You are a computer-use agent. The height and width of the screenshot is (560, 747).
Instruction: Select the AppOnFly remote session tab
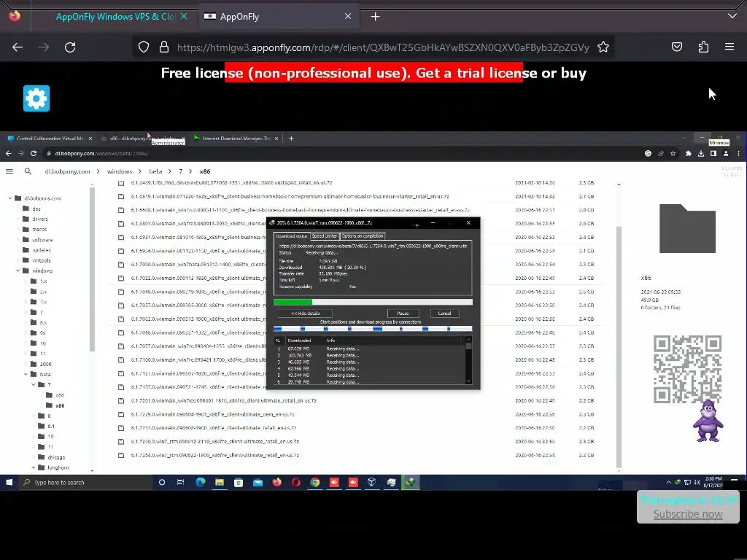(279, 17)
